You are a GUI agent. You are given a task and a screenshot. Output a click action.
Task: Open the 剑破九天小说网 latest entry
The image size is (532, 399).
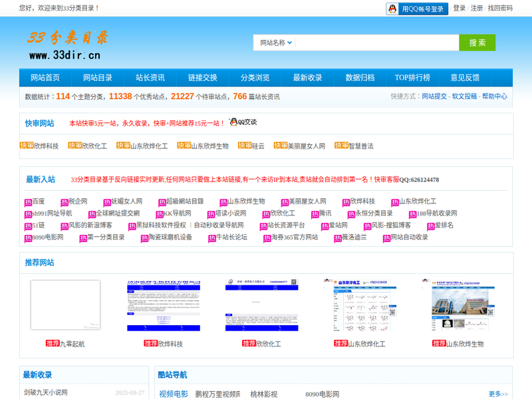point(46,392)
